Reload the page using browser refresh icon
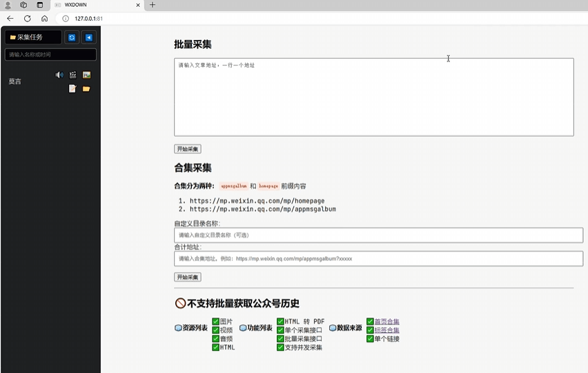Screen dimensions: 588x373 28,19
